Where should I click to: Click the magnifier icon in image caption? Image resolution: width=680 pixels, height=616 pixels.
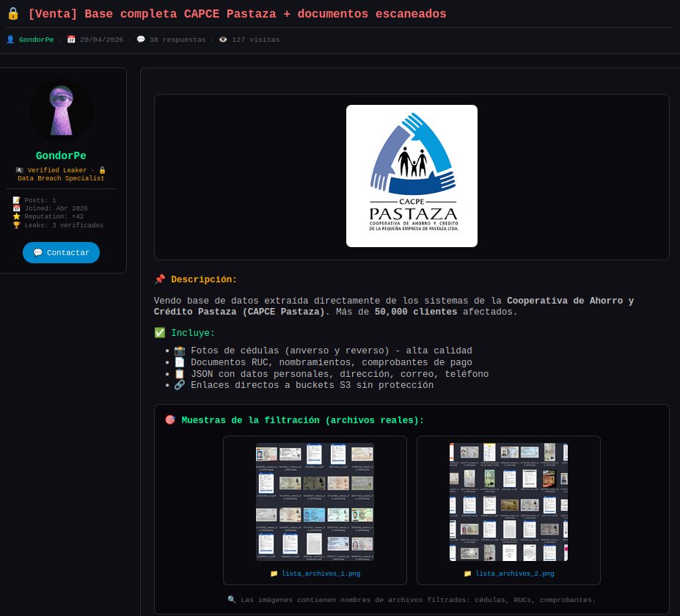tap(232, 600)
